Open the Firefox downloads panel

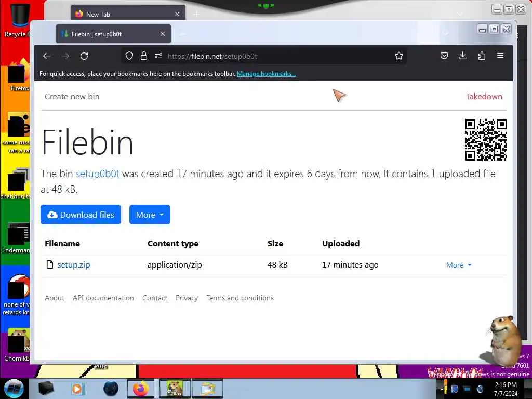pyautogui.click(x=463, y=56)
